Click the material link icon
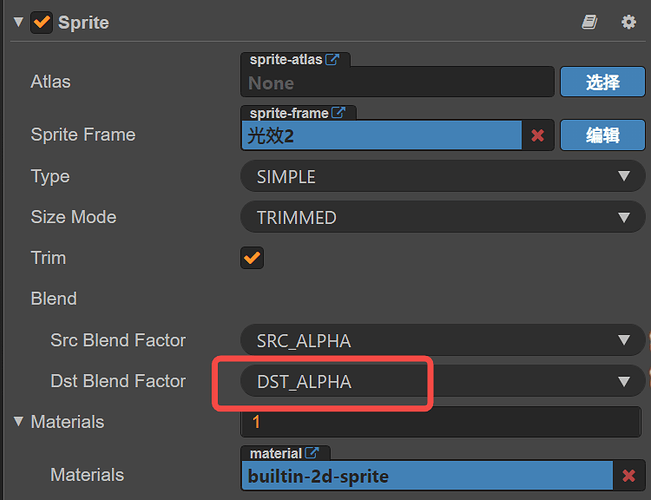The image size is (651, 500). (312, 453)
